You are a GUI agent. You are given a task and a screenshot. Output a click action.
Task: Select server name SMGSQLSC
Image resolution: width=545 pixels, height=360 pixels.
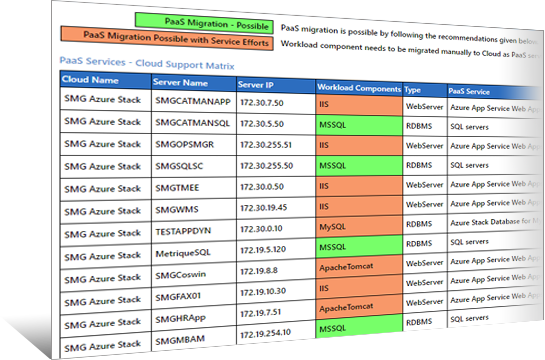179,166
